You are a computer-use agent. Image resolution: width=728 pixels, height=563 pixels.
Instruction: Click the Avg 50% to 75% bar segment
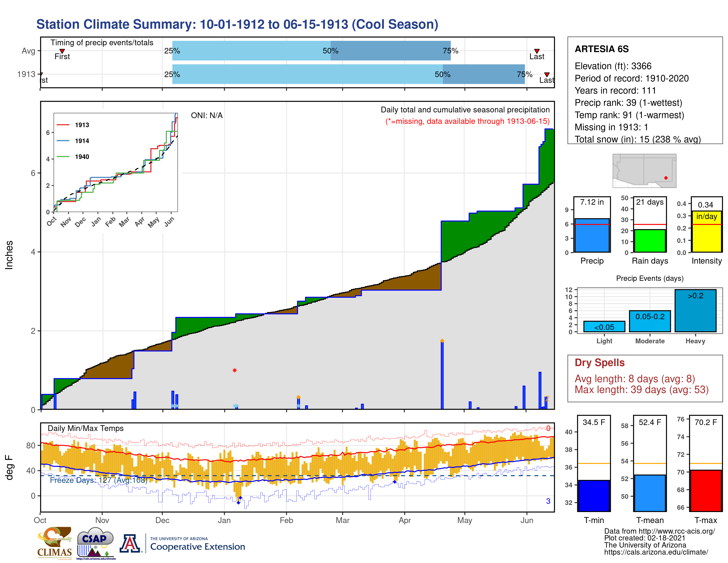390,51
